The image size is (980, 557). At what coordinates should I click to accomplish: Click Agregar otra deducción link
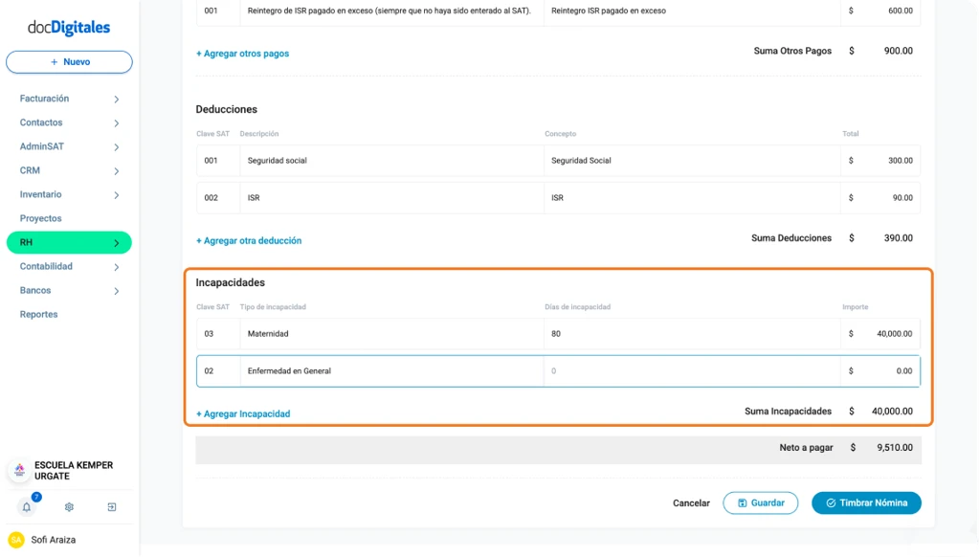pyautogui.click(x=249, y=240)
